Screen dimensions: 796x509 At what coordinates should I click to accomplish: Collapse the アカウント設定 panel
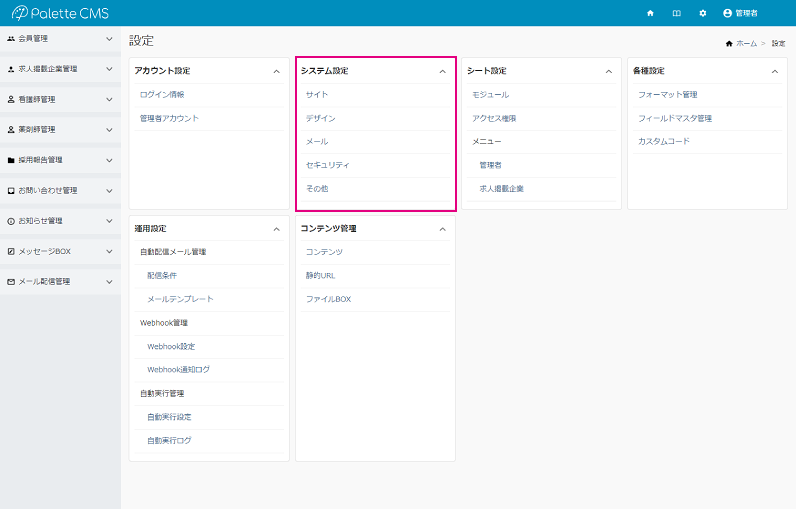click(276, 71)
